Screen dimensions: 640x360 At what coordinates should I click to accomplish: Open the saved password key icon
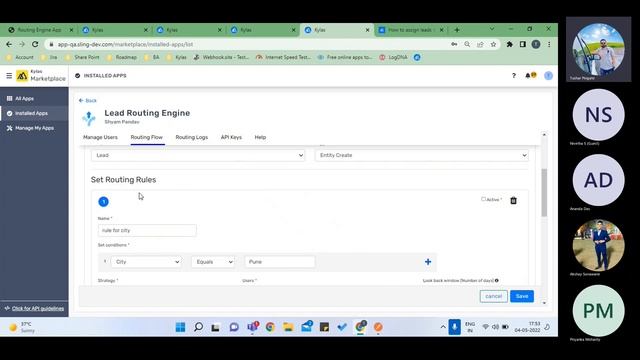pyautogui.click(x=454, y=44)
